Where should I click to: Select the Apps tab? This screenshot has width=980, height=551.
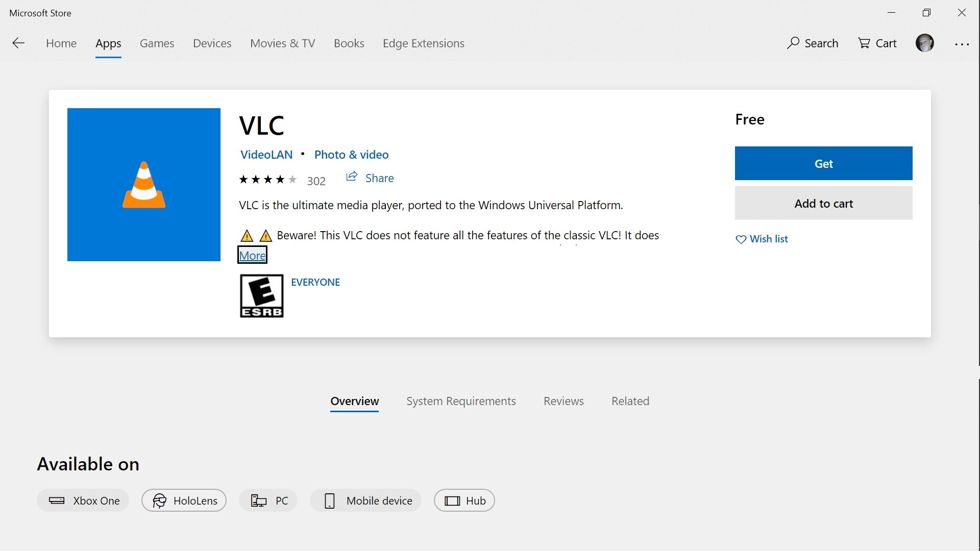(108, 44)
